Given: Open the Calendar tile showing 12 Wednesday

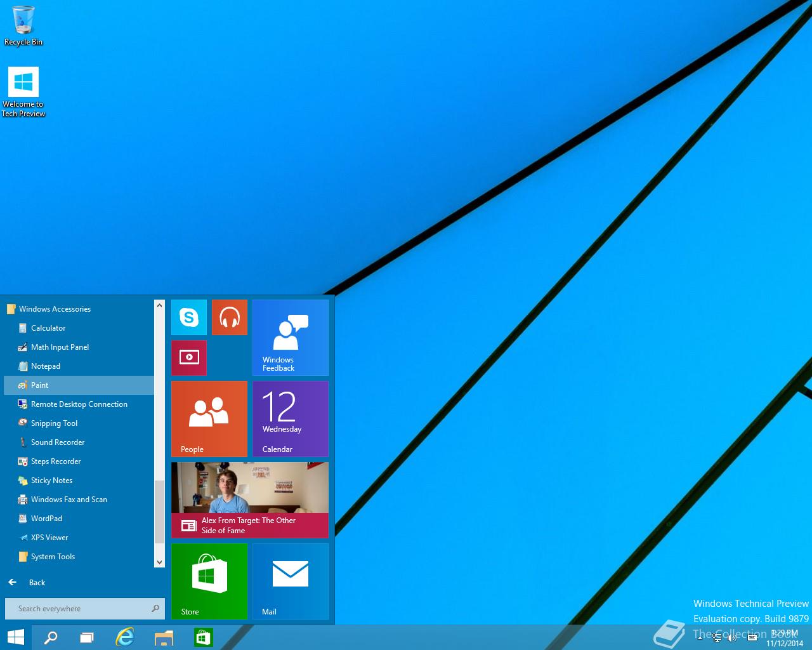Looking at the screenshot, I should (291, 419).
